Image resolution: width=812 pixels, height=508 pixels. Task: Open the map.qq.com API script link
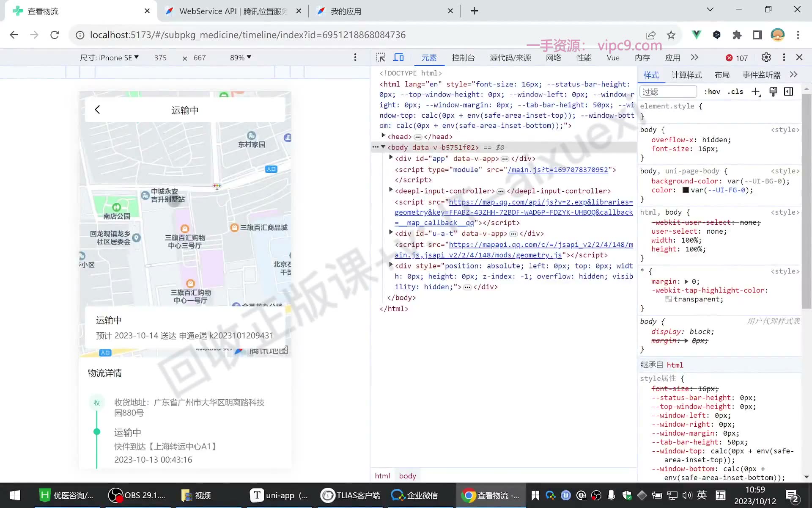pyautogui.click(x=514, y=212)
